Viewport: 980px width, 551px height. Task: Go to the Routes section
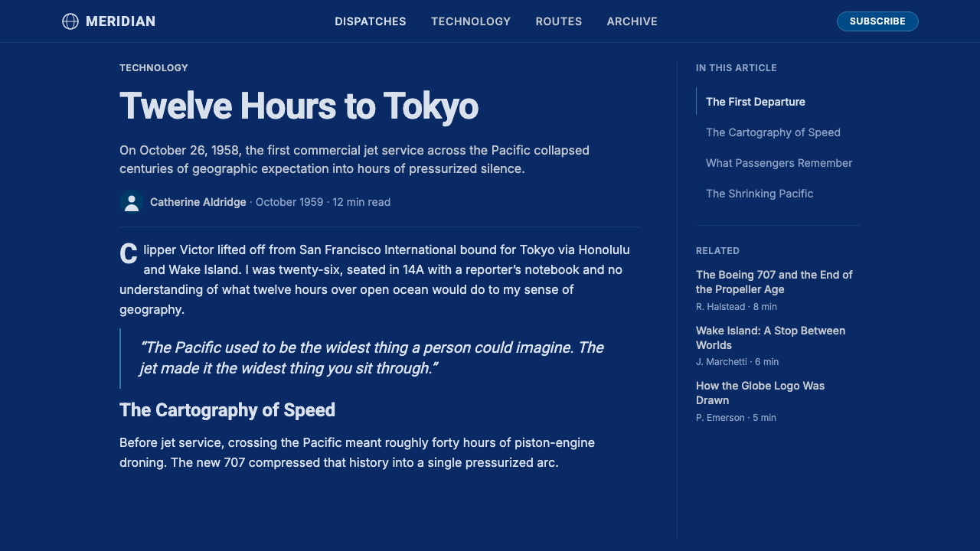(559, 21)
